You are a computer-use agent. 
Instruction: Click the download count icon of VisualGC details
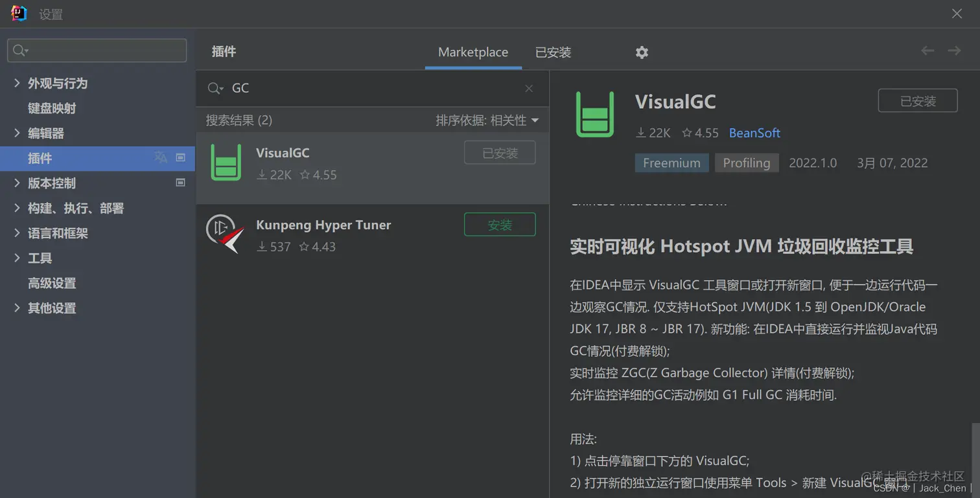click(640, 133)
